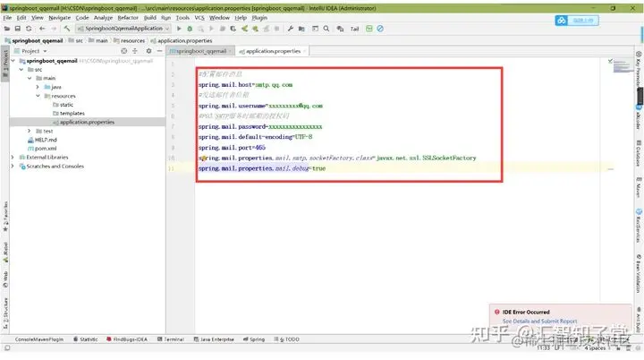644x360 pixels.
Task: Open the run configuration dropdown
Action: point(123,29)
